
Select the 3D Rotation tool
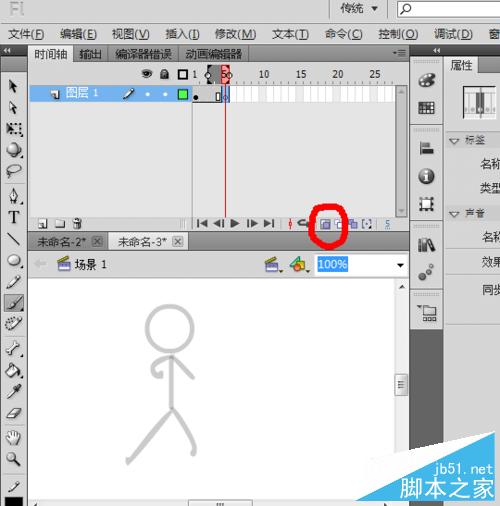pos(14,150)
